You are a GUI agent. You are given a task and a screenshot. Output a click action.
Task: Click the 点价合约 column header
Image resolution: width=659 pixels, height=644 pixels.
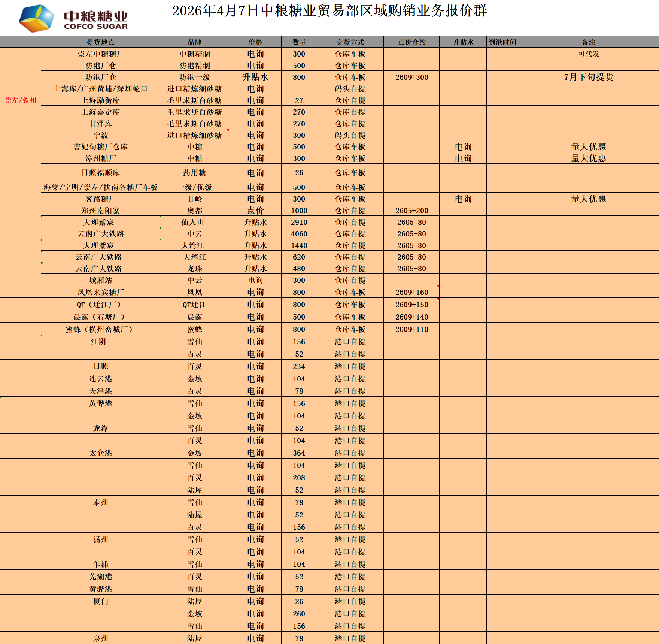pos(412,42)
